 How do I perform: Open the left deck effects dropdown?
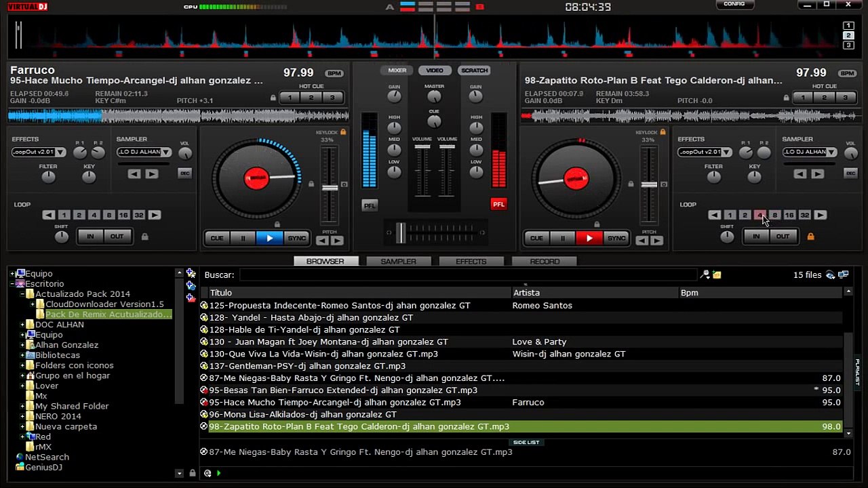point(39,152)
